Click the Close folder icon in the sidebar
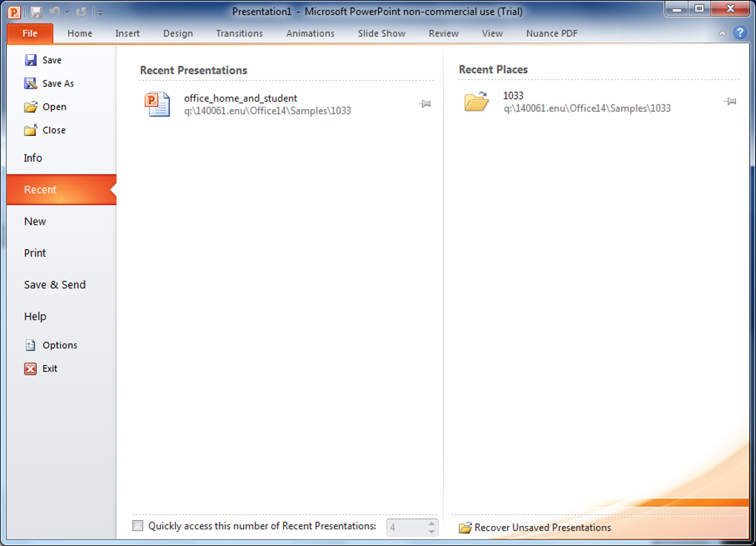This screenshot has width=756, height=546. pyautogui.click(x=30, y=130)
